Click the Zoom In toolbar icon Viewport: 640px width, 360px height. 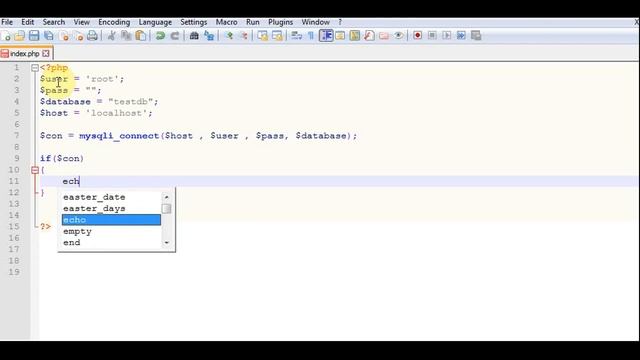click(x=229, y=36)
